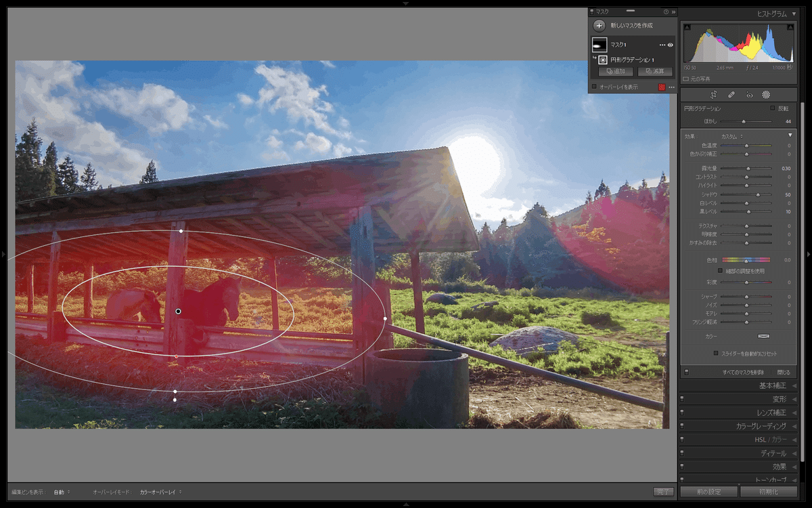Screen dimensions: 812x508
Task: Collapse mask panel with double-arrow icon
Action: point(673,12)
